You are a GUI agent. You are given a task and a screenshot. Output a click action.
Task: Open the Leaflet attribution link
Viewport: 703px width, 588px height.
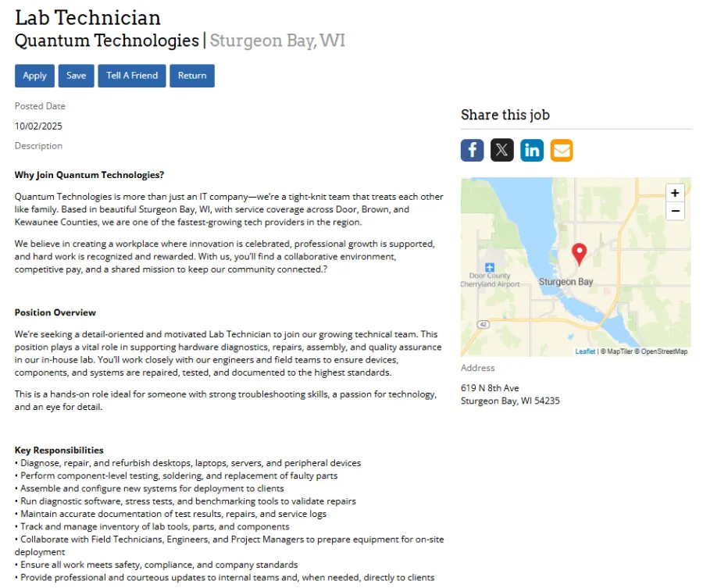(x=585, y=351)
